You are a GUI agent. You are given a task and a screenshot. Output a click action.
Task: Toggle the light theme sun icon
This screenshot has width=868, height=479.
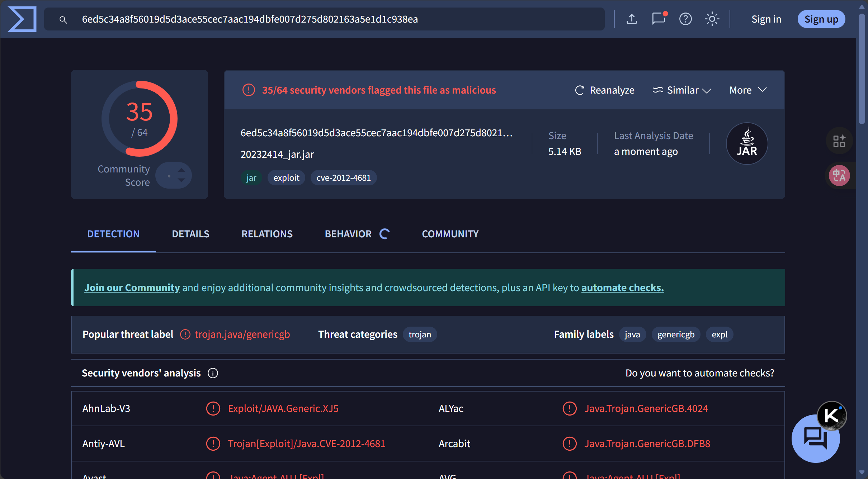click(712, 19)
